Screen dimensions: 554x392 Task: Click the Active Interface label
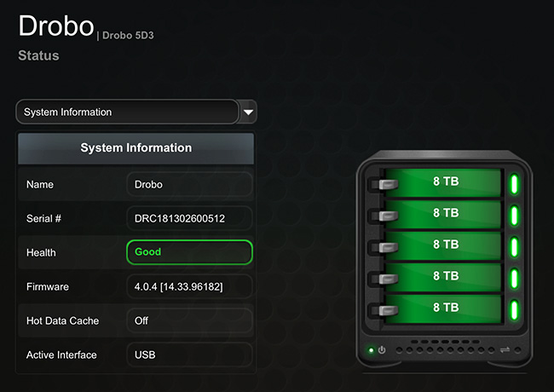pos(61,355)
